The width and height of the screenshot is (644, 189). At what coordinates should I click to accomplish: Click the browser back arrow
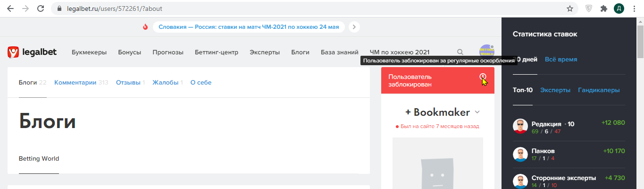pyautogui.click(x=10, y=9)
